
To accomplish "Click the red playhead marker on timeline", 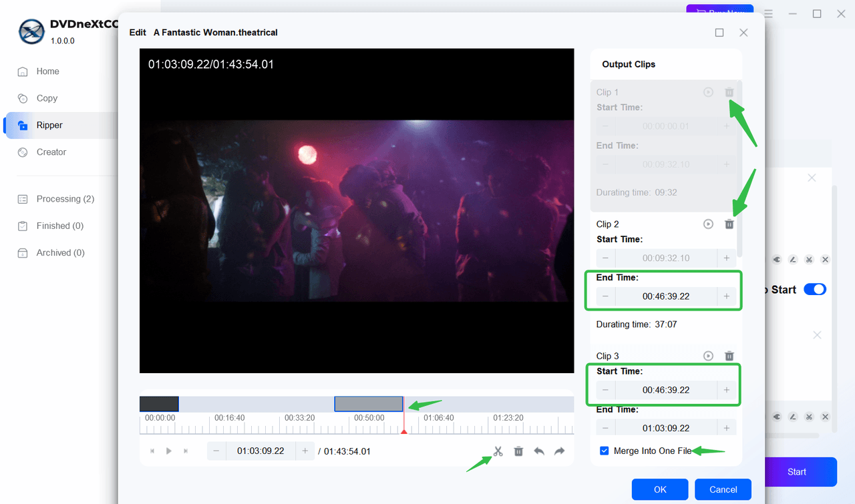I will tap(403, 431).
